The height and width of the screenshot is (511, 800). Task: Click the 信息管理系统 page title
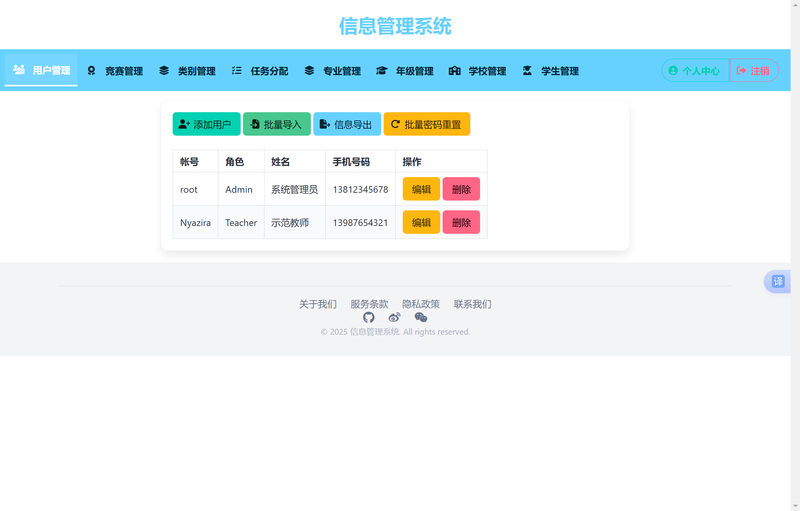395,26
